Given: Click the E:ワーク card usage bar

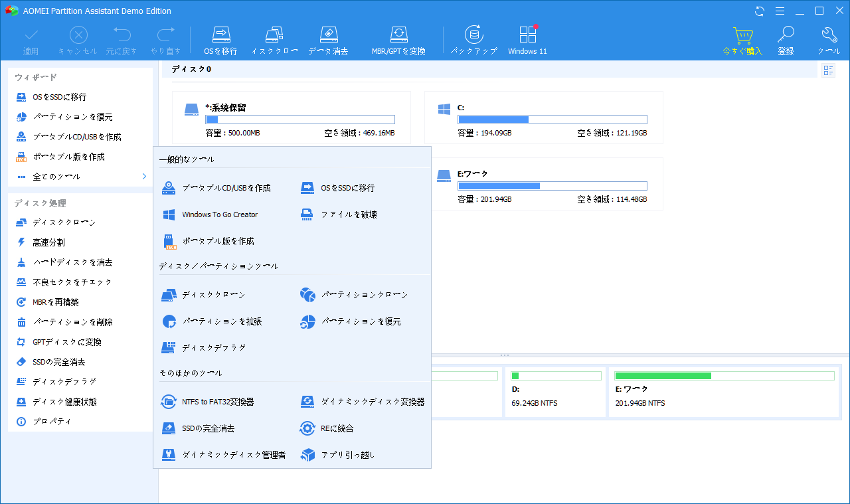Looking at the screenshot, I should click(x=552, y=186).
